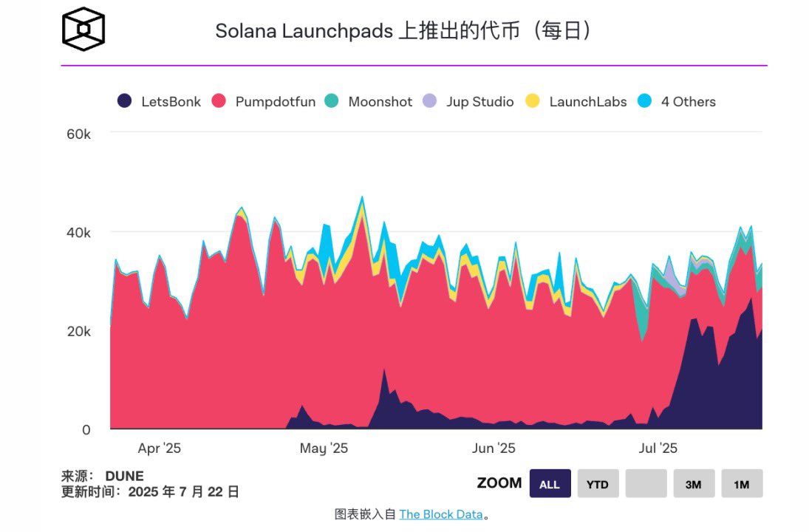This screenshot has height=532, width=809.
Task: Toggle Jup Studio series in legend
Action: (x=468, y=101)
